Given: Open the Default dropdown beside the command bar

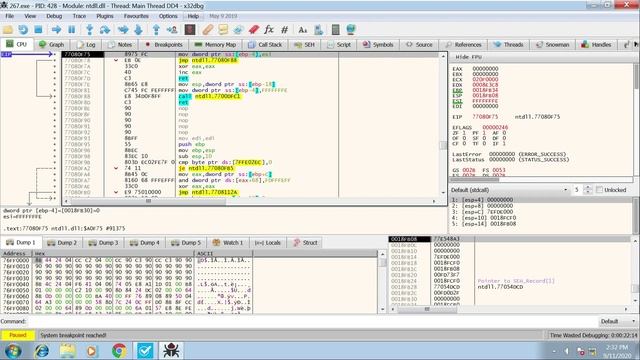Looking at the screenshot, I should click(x=618, y=321).
